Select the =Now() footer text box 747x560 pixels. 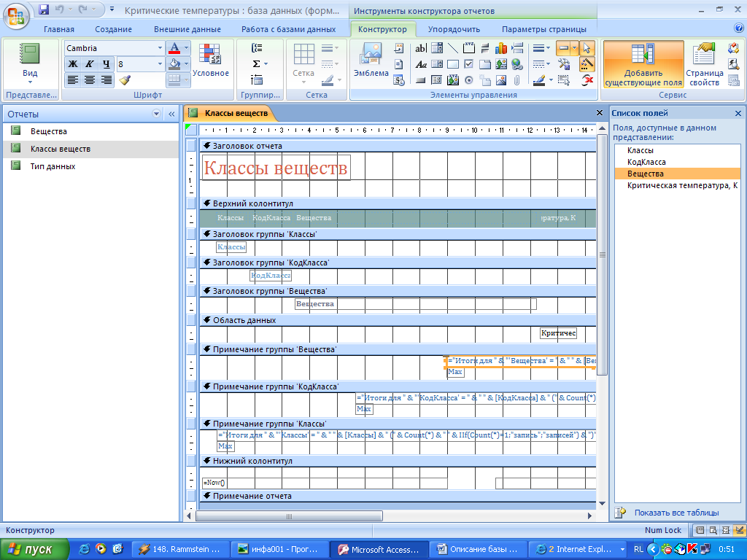pyautogui.click(x=325, y=483)
